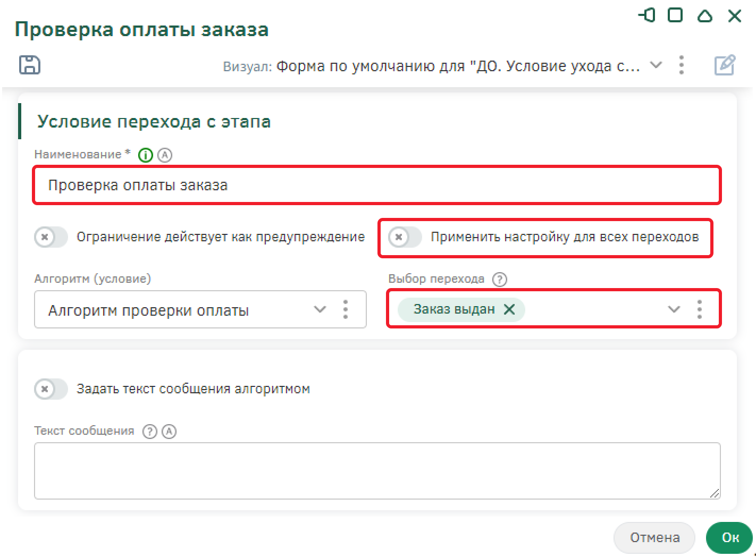Confirm with the green Ок button
The width and height of the screenshot is (756, 557).
(x=729, y=538)
